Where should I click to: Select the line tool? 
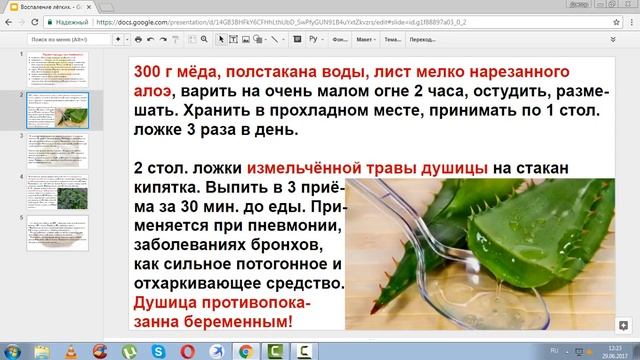pyautogui.click(x=275, y=40)
